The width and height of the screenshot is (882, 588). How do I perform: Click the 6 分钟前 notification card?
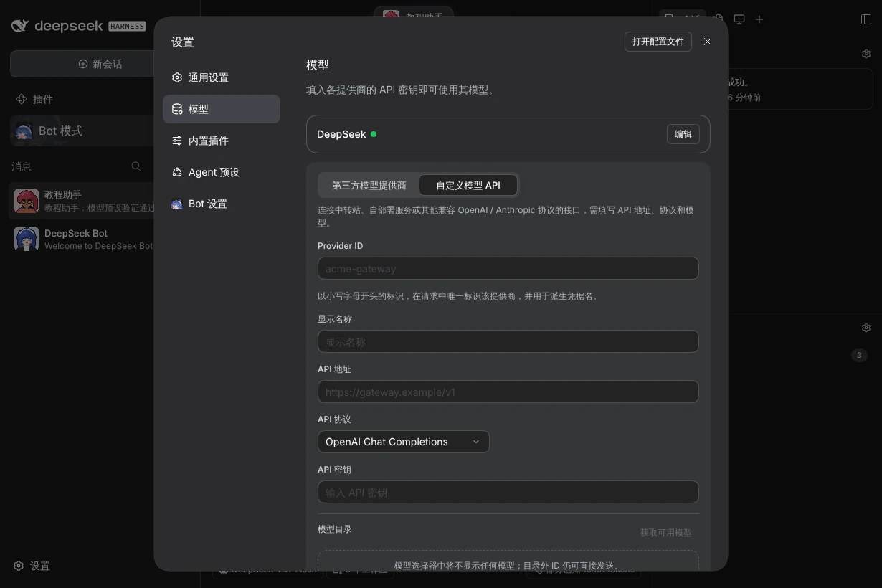800,90
